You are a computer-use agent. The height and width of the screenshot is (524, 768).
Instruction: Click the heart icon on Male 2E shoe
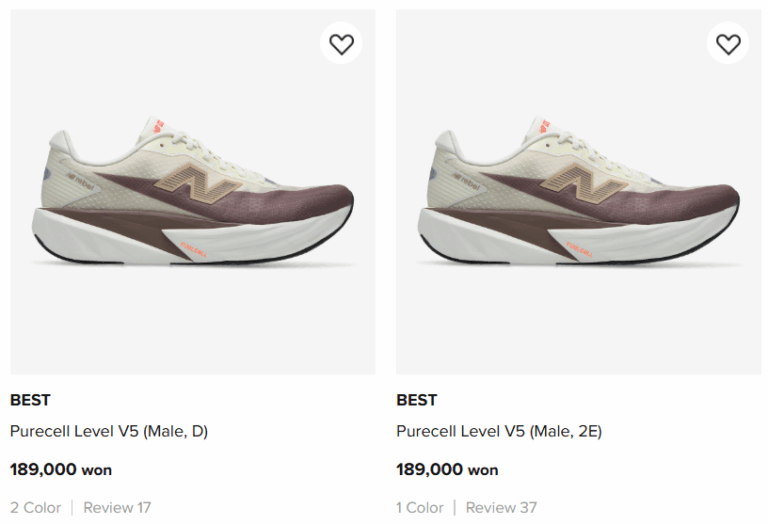(728, 44)
